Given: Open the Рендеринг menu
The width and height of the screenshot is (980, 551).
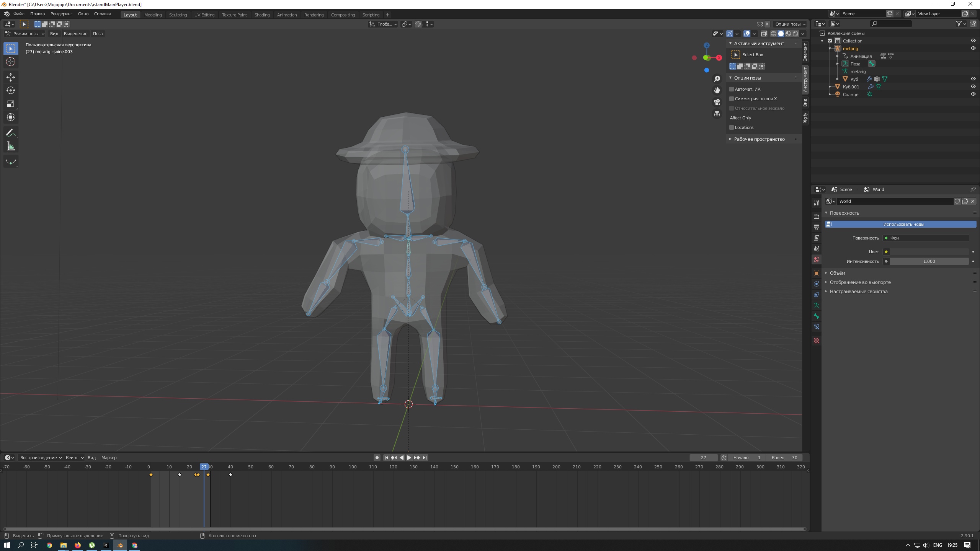Looking at the screenshot, I should (x=61, y=14).
